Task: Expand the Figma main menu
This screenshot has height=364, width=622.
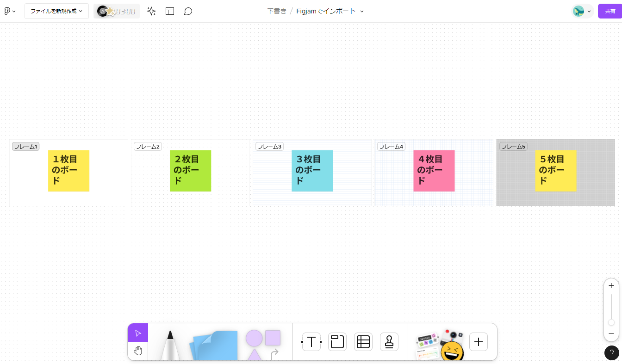Action: (x=10, y=11)
